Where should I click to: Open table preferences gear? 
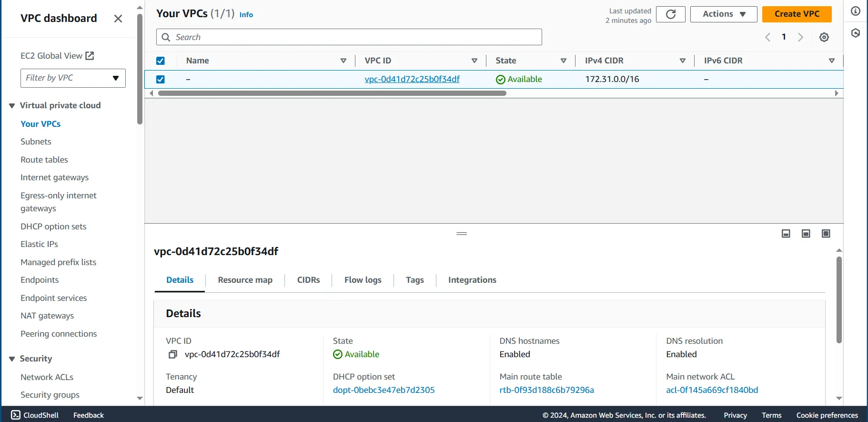coord(824,37)
